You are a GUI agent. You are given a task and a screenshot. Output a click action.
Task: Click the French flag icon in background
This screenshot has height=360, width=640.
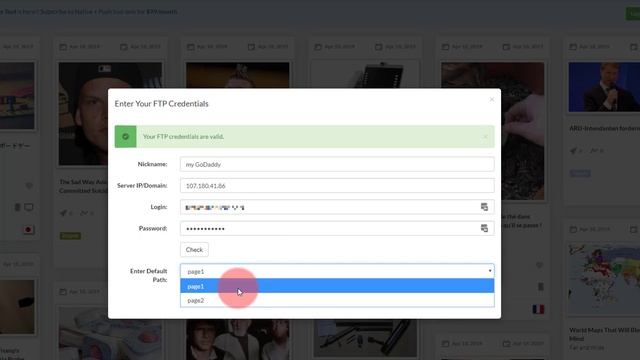[x=538, y=309]
